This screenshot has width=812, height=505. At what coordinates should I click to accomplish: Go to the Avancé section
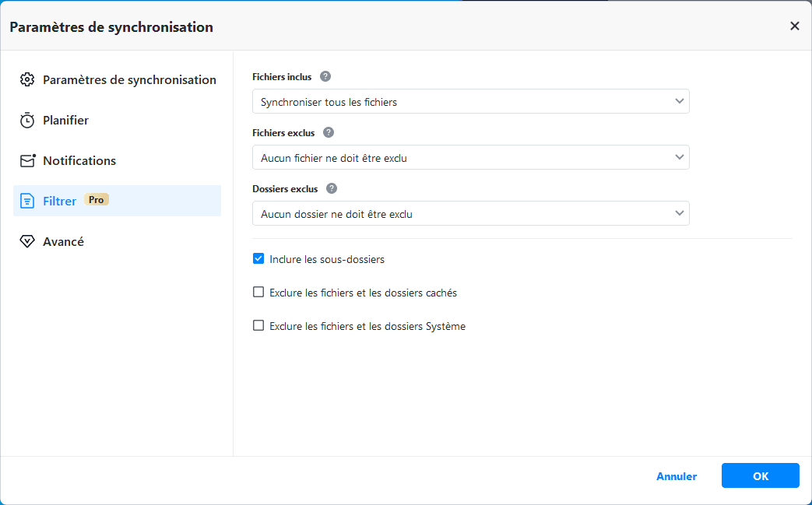(x=63, y=242)
